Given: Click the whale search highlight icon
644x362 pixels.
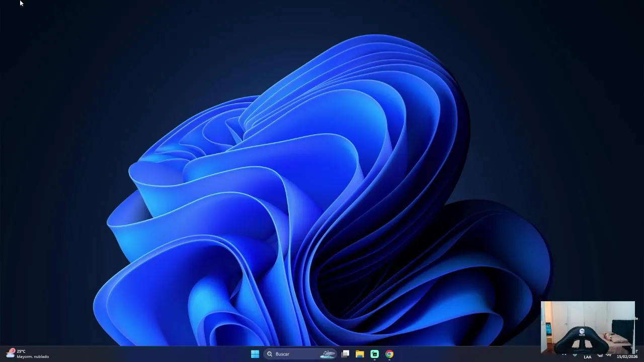Looking at the screenshot, I should [x=328, y=354].
